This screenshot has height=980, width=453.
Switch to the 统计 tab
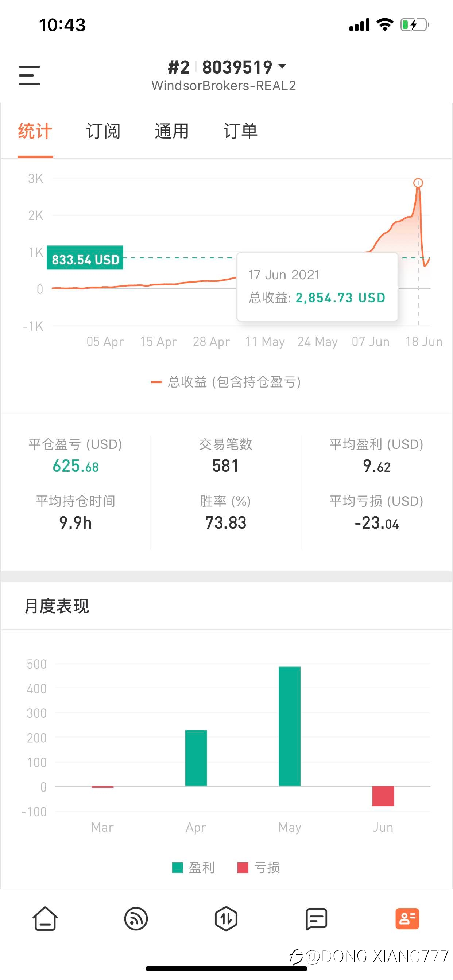pyautogui.click(x=35, y=131)
